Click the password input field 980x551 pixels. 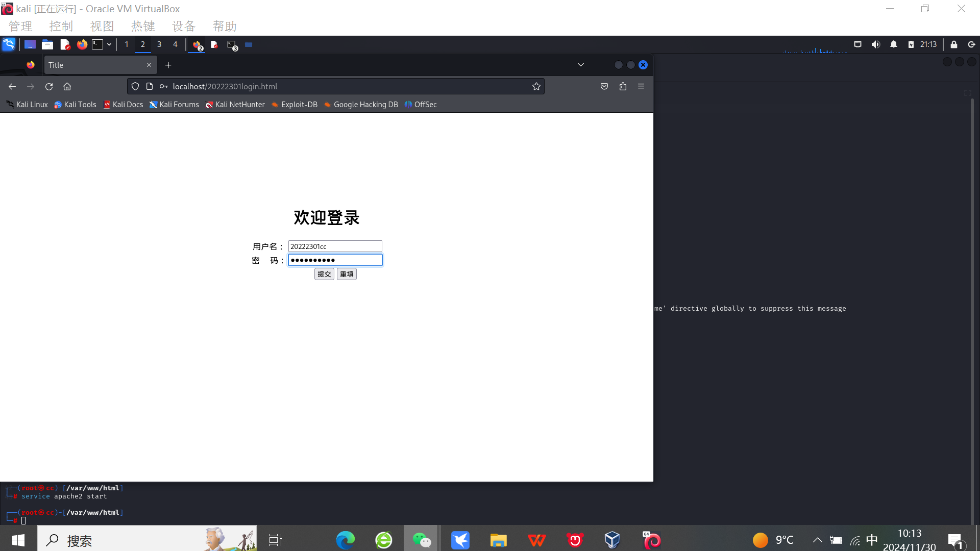pos(335,260)
